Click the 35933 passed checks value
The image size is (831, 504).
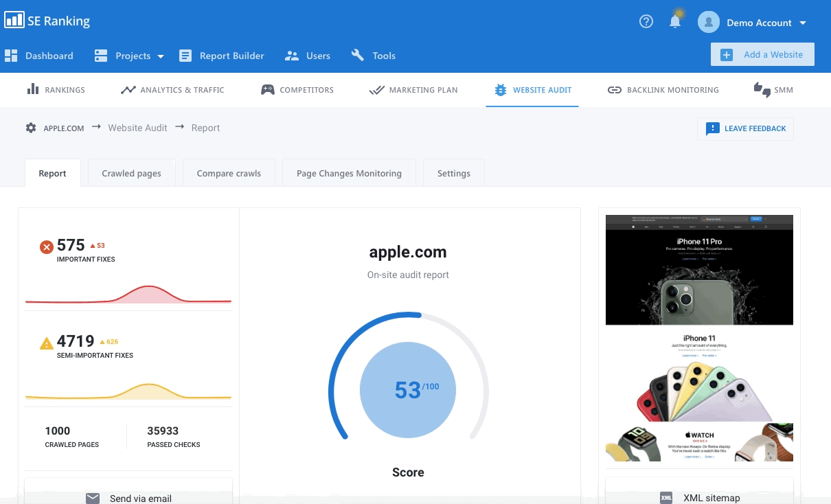163,431
